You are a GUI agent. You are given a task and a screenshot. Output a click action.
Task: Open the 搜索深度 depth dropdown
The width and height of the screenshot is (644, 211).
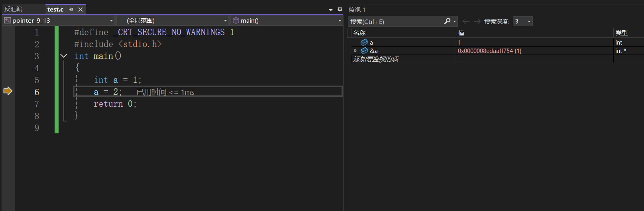(523, 21)
